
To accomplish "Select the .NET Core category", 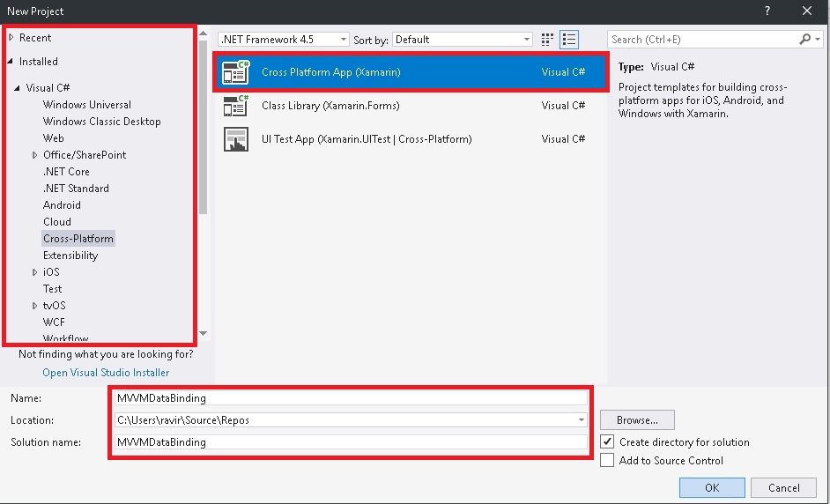I will pos(66,172).
